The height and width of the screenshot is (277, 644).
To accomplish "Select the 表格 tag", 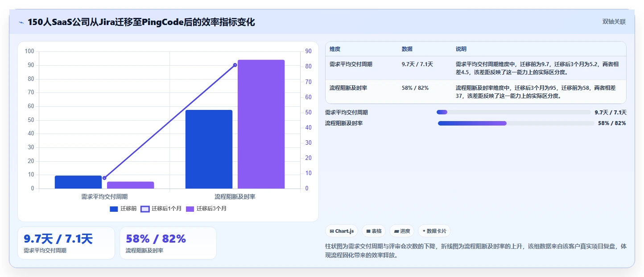I will tap(374, 231).
